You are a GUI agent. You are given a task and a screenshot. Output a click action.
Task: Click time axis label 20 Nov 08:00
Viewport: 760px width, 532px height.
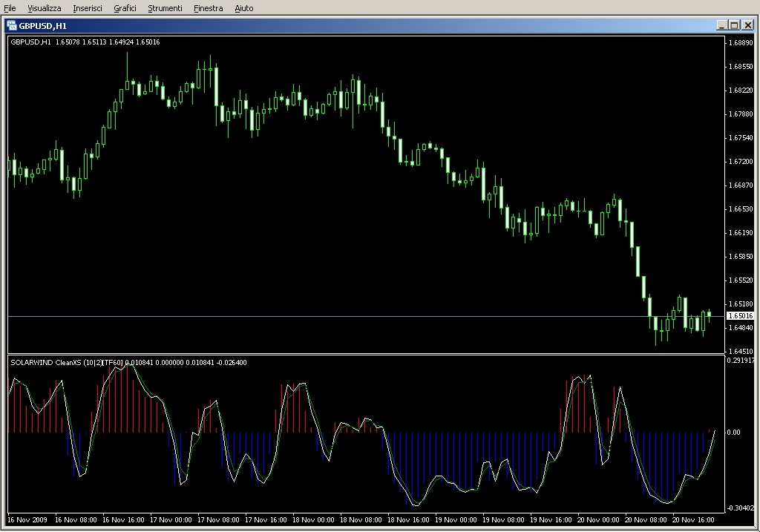[x=646, y=520]
